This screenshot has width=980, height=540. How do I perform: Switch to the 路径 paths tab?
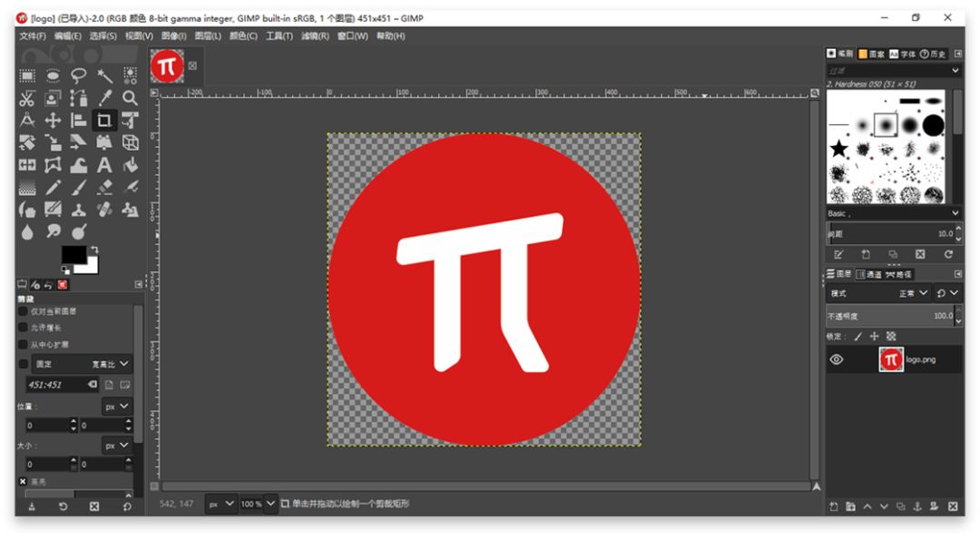pyautogui.click(x=898, y=274)
